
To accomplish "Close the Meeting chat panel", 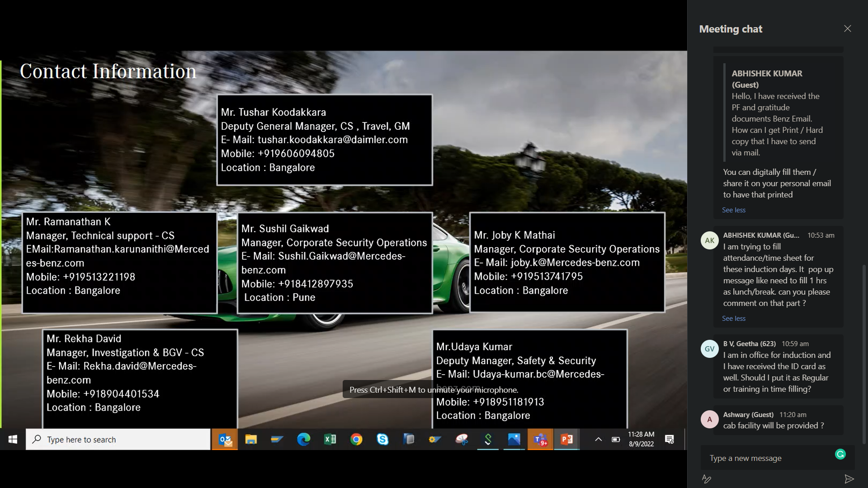I will pyautogui.click(x=847, y=28).
